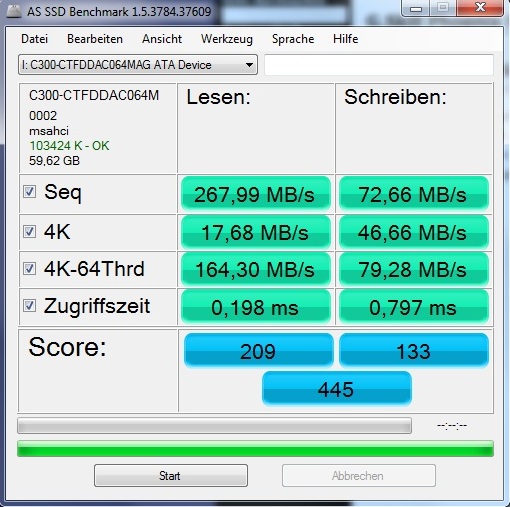This screenshot has height=507, width=510.
Task: Click the total score 445 box
Action: click(x=337, y=389)
